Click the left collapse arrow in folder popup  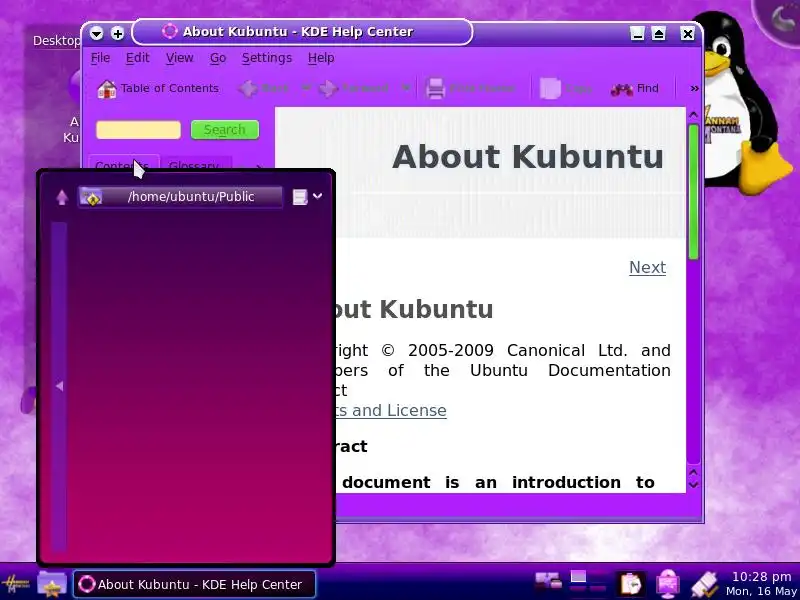click(59, 387)
